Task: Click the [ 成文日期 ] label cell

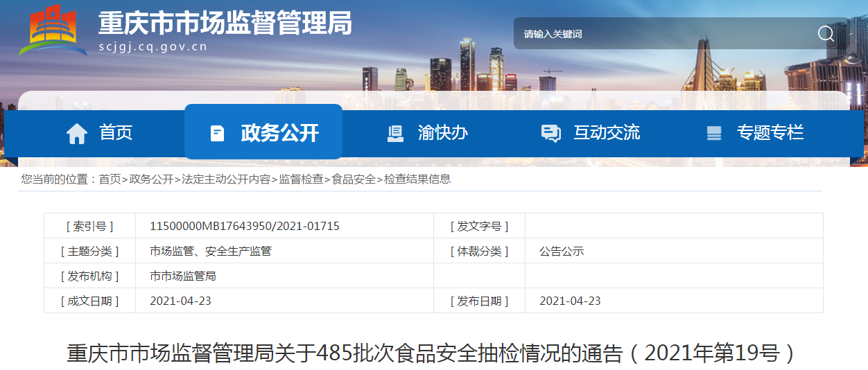Action: [89, 301]
